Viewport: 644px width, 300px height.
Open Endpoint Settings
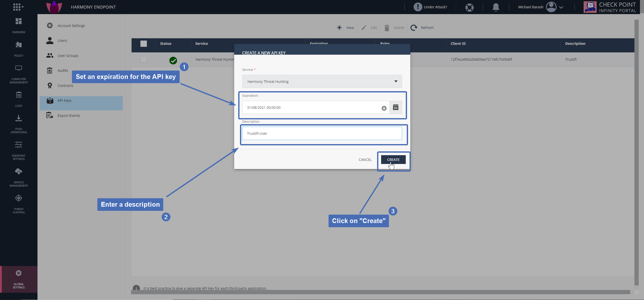coord(19,151)
